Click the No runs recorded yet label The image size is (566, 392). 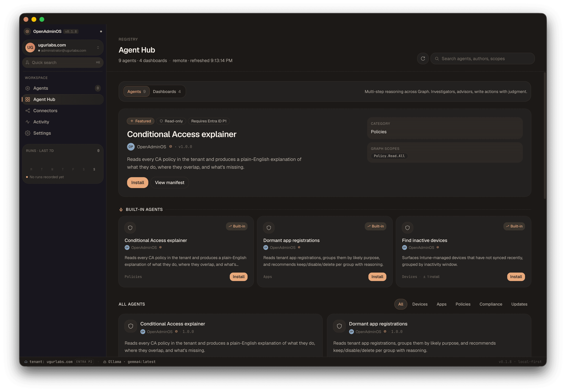pyautogui.click(x=47, y=177)
